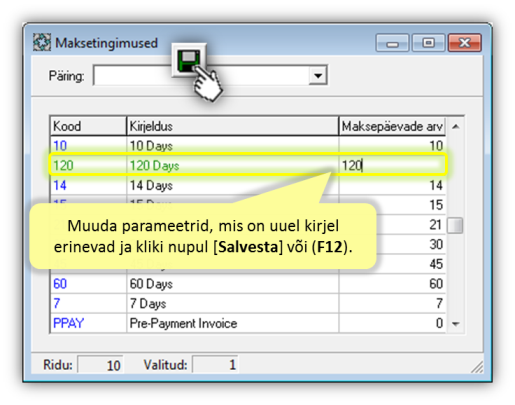Screen dimensions: 515x405
Task: Click the 60 Days description cell
Action: pyautogui.click(x=232, y=284)
